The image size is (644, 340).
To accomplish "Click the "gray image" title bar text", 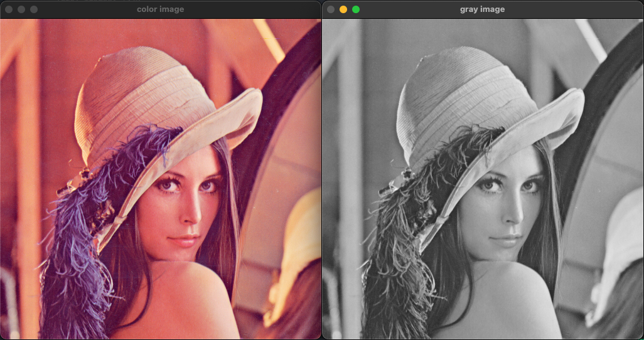I will [482, 9].
